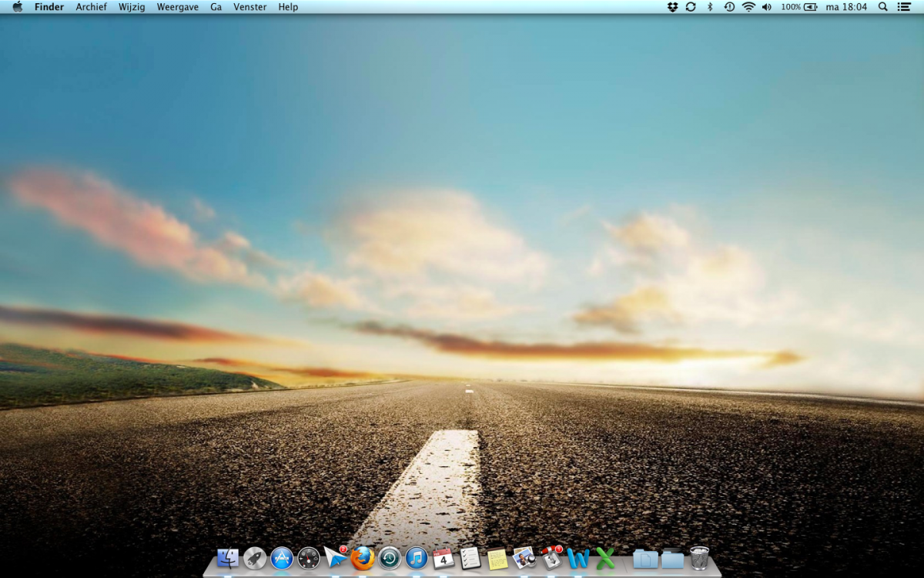Open Launchpad rocket icon in Dock
Screen dimensions: 924x578
tap(255, 557)
